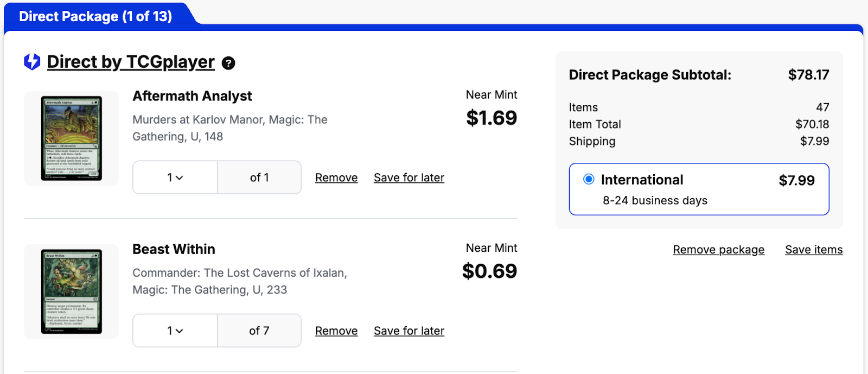Click the Save items link
Viewport: 868px width, 374px height.
click(814, 250)
